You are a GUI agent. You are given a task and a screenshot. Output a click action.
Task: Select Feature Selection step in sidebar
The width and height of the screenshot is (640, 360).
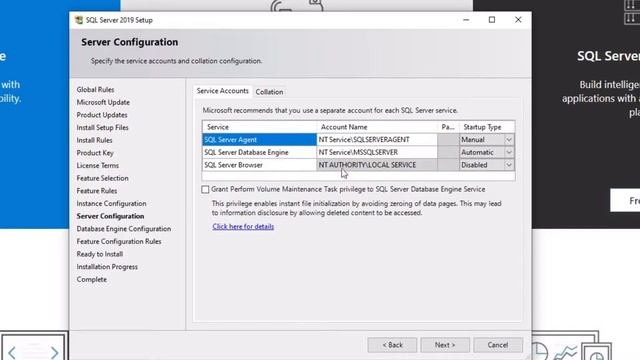click(102, 178)
